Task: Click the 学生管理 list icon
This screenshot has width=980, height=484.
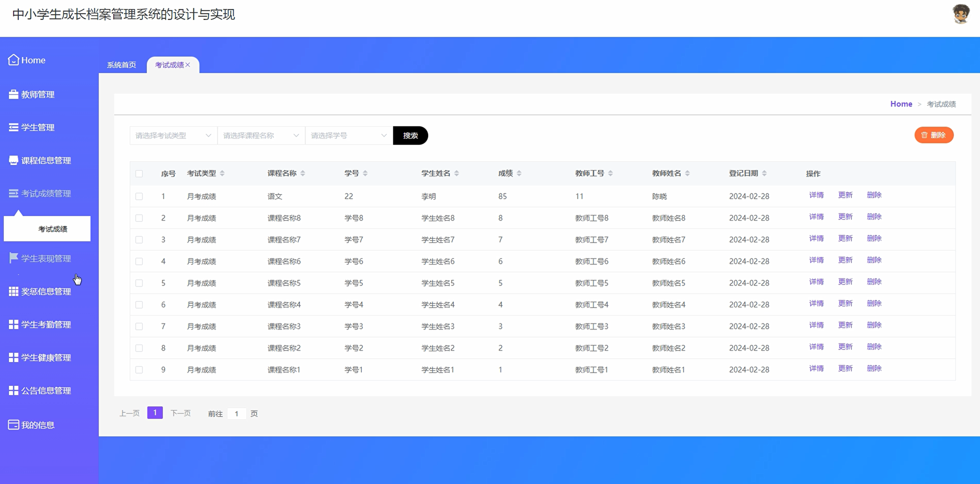Action: [13, 127]
